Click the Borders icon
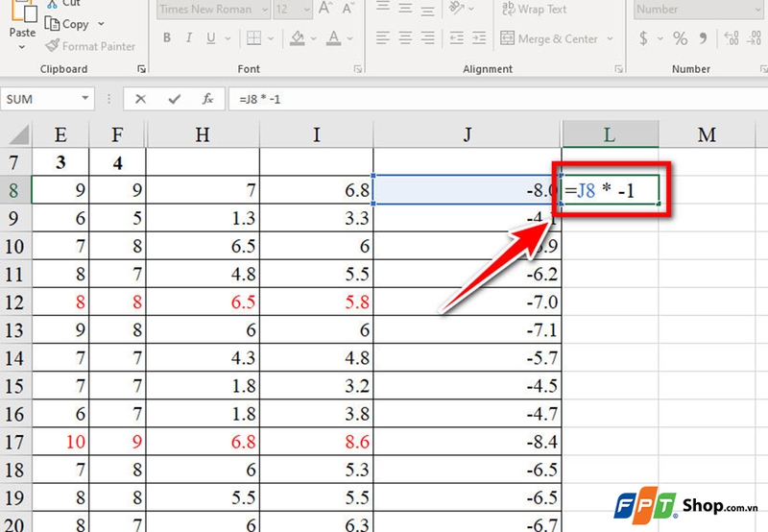 pos(253,37)
